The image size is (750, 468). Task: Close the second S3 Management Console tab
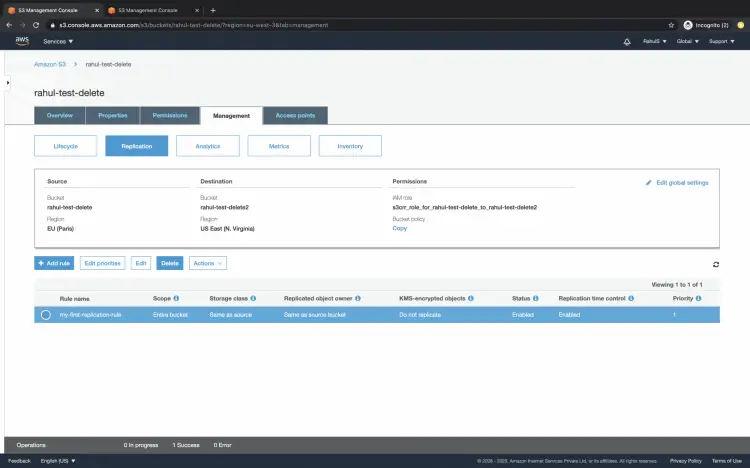197,10
